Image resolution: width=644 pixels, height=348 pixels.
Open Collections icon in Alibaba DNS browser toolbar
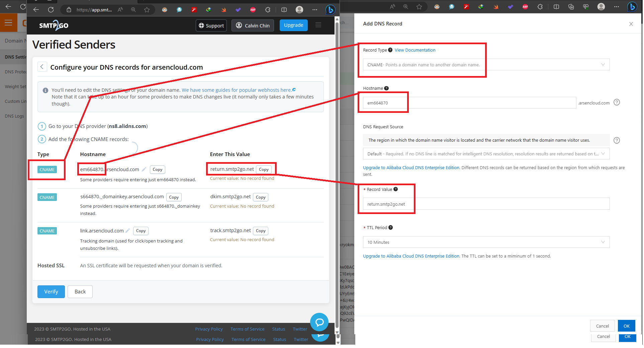[571, 6]
